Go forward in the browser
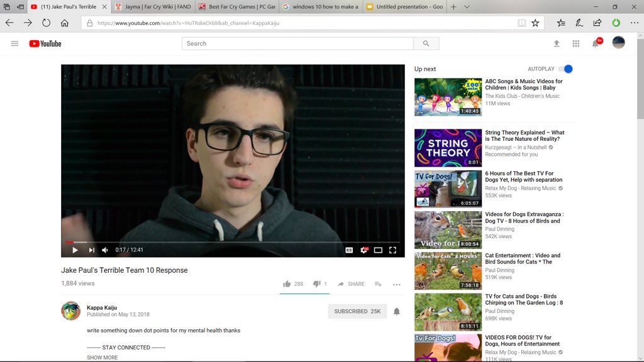Viewport: 644px width, 362px height. point(28,23)
